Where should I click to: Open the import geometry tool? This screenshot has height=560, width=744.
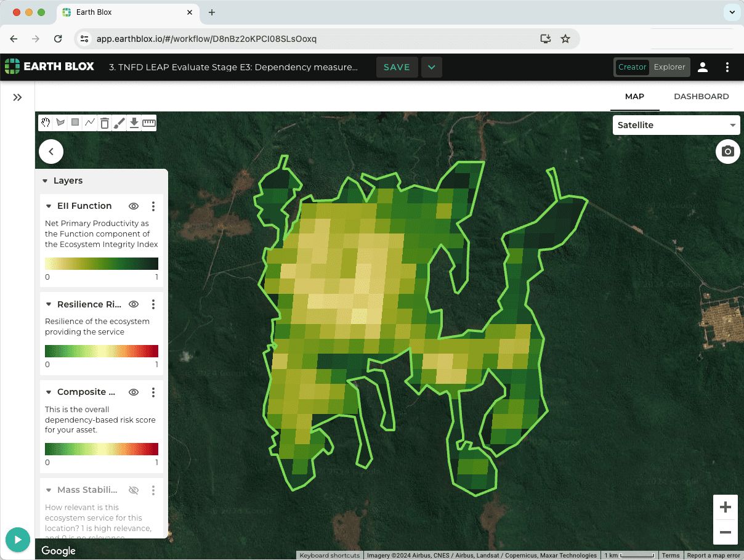tap(134, 122)
